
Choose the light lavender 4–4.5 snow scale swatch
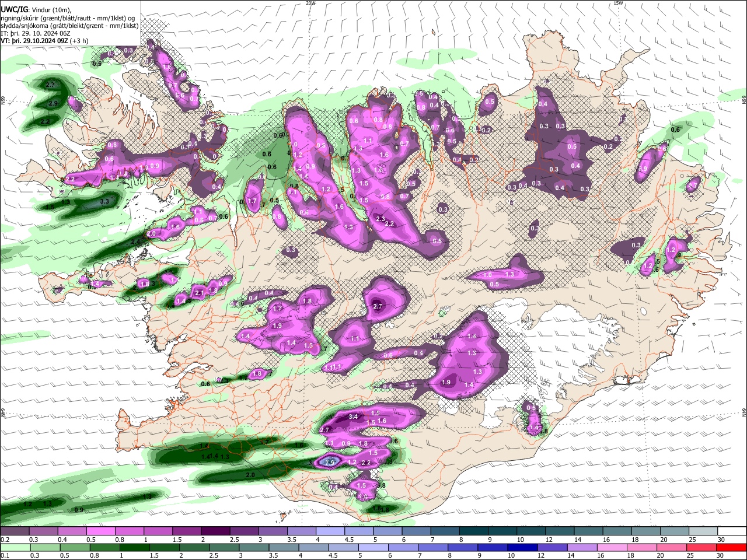tap(330, 531)
